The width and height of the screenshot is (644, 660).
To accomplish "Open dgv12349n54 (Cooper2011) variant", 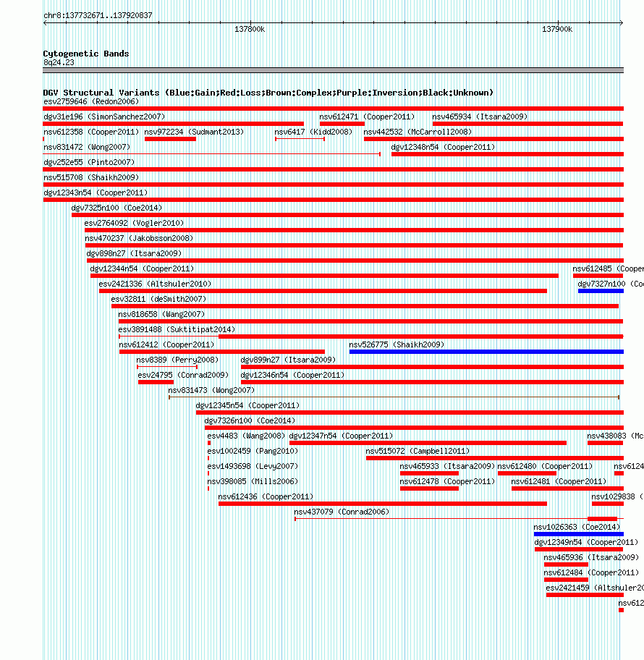I will [586, 541].
